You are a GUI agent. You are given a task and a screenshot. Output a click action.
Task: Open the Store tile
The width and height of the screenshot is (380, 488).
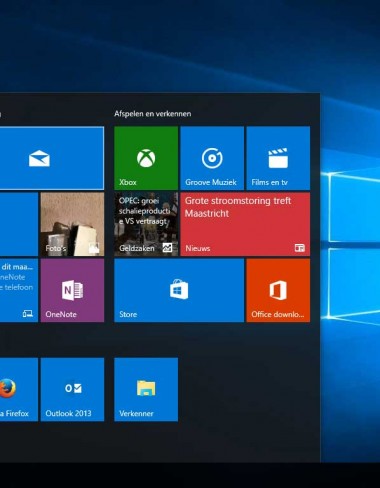179,290
